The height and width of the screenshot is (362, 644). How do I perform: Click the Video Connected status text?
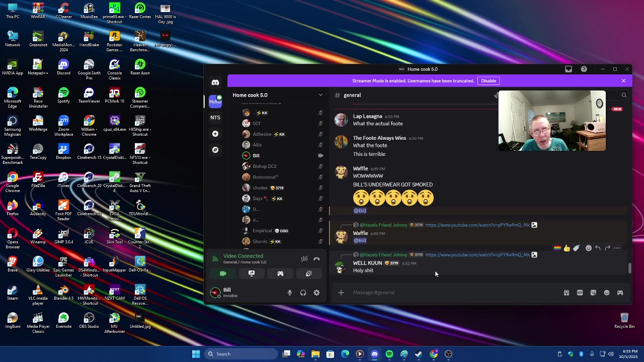pyautogui.click(x=243, y=256)
